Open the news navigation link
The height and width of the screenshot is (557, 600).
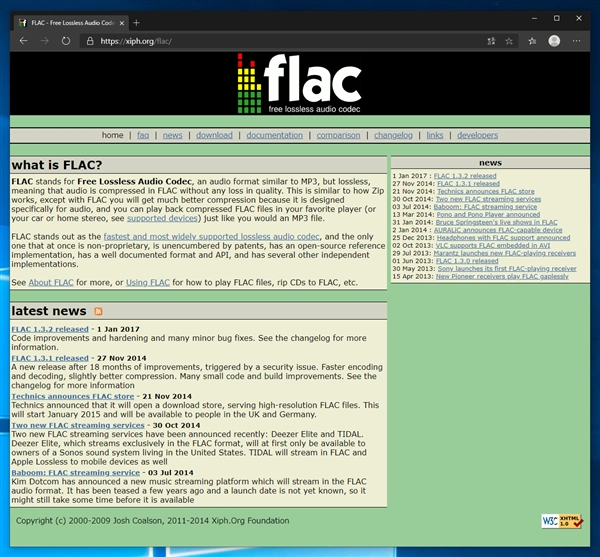[x=173, y=135]
